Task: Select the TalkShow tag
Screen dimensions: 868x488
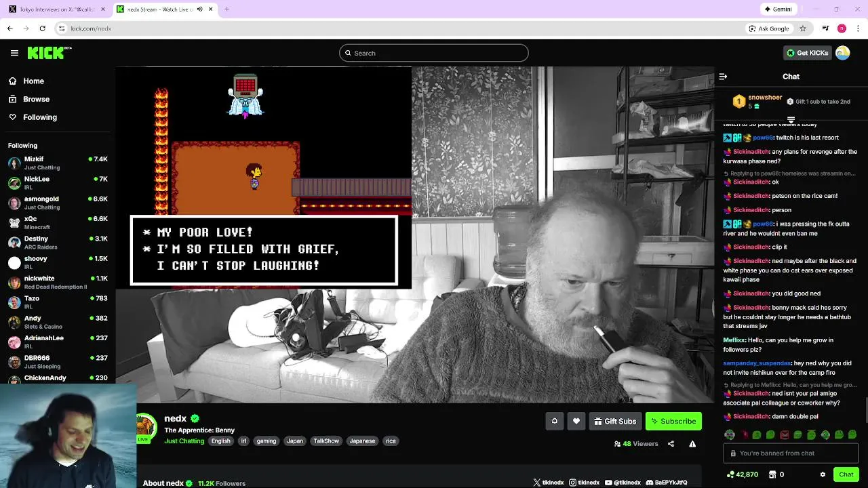Action: click(x=326, y=441)
